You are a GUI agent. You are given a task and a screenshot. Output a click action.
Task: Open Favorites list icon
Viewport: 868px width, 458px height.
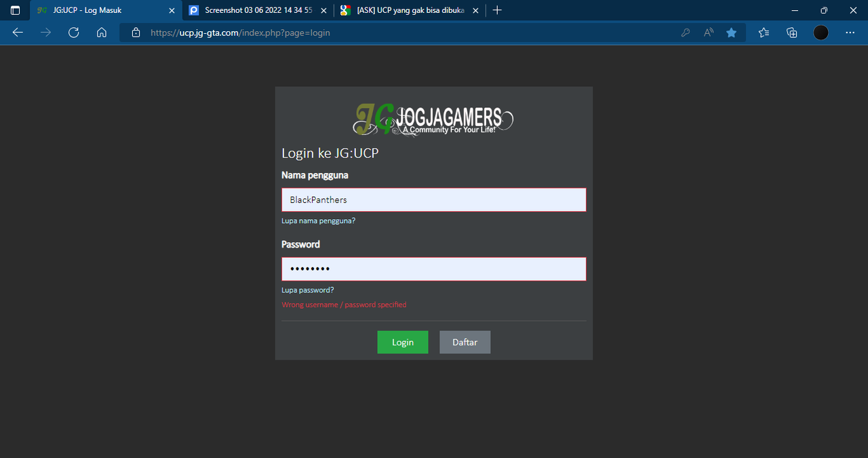click(764, 32)
